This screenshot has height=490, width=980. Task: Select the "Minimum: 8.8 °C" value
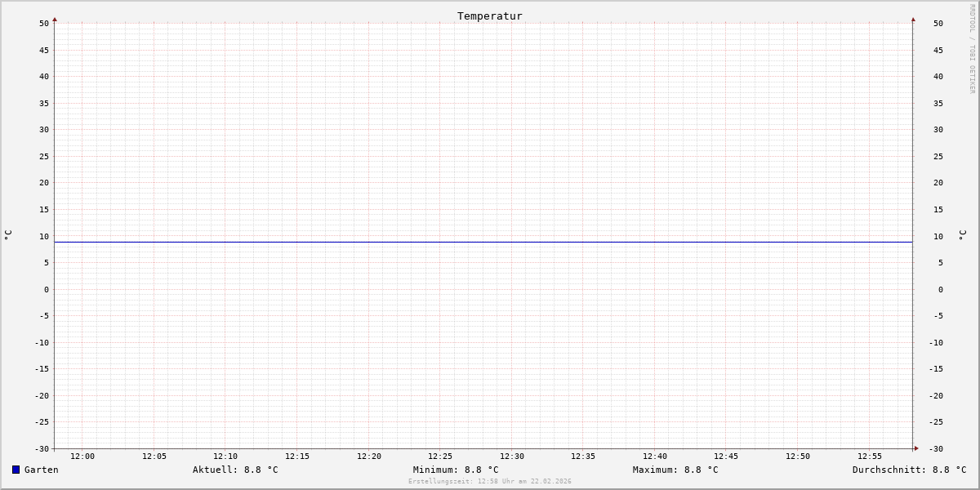click(456, 470)
